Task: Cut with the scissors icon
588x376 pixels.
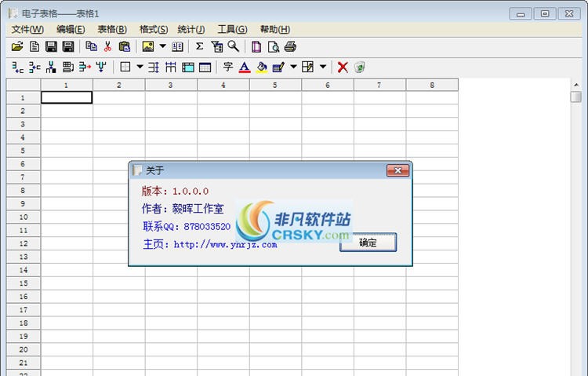Action: click(107, 46)
